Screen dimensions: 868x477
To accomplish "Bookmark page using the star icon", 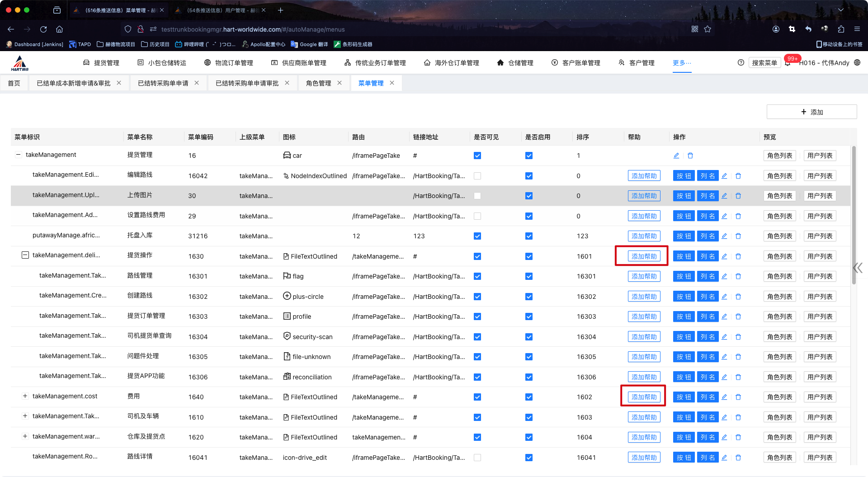I will click(708, 29).
